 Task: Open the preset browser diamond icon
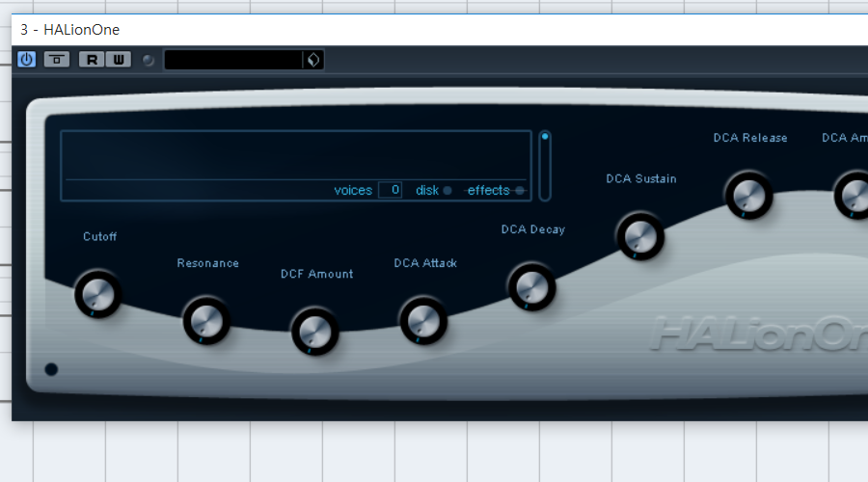click(313, 60)
